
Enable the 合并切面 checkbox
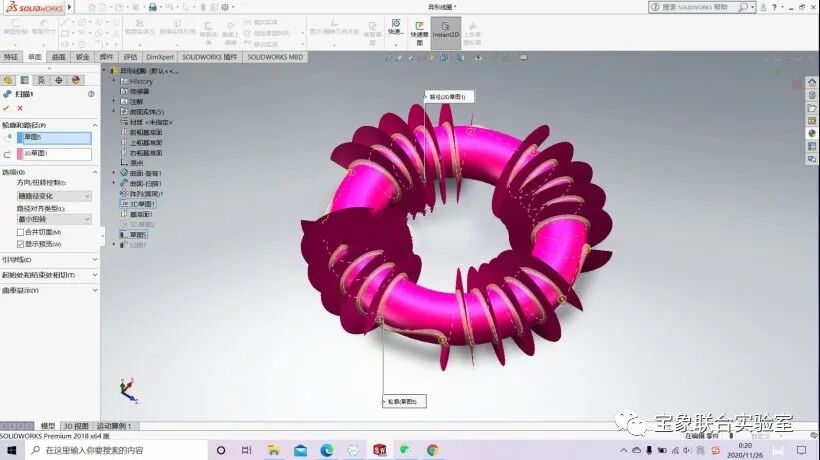[x=20, y=232]
